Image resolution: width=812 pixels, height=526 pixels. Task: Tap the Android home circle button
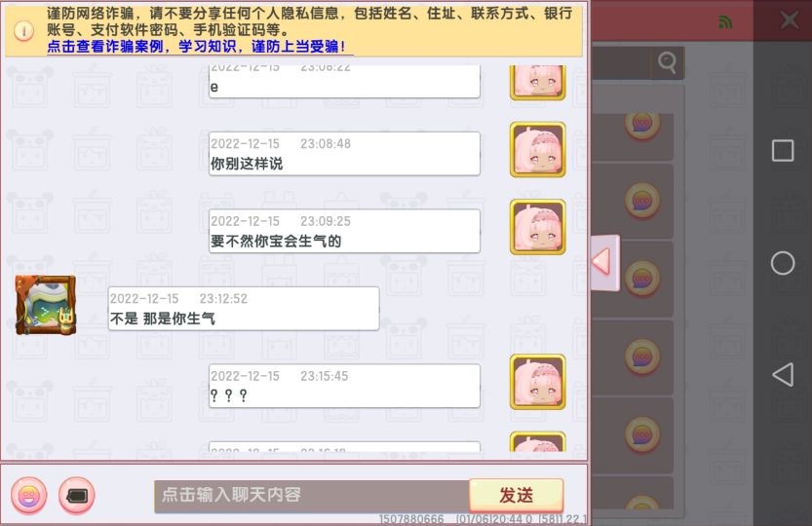(783, 263)
